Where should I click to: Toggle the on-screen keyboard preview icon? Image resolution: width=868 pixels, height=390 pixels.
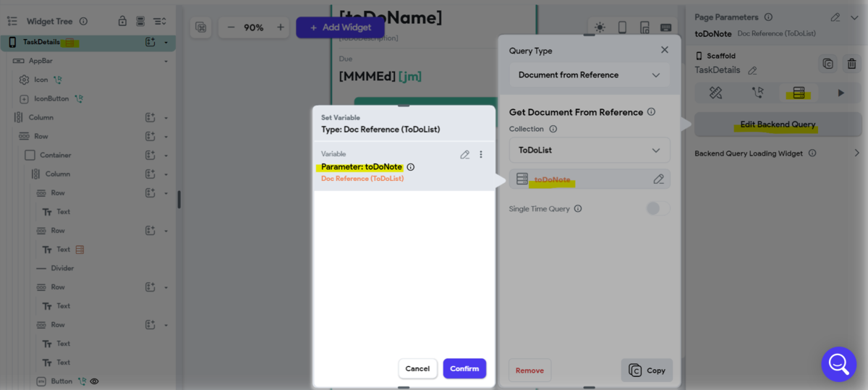click(665, 27)
